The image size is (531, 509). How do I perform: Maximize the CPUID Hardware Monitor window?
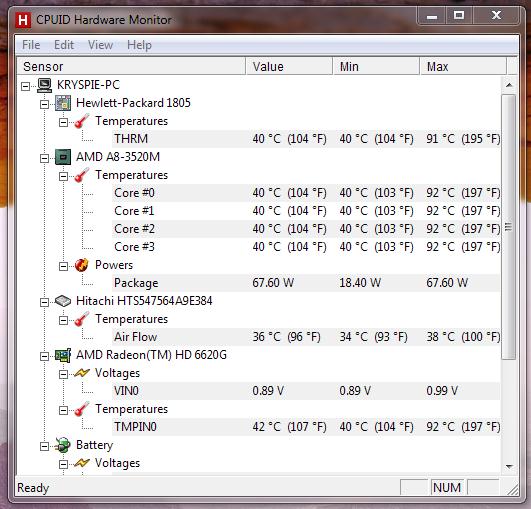click(x=459, y=16)
